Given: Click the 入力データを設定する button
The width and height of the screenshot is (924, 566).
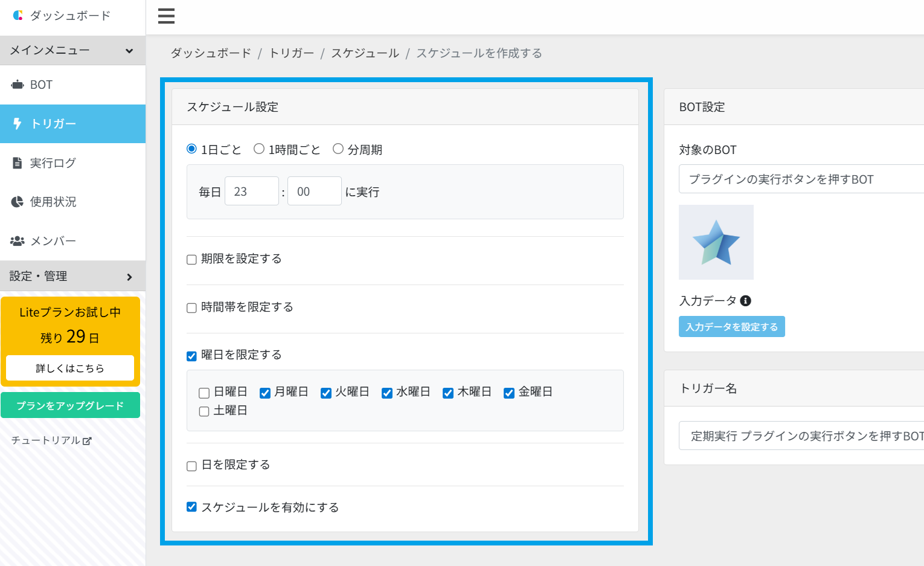Looking at the screenshot, I should point(731,327).
